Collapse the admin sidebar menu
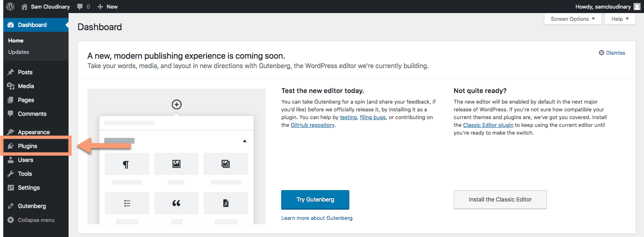This screenshot has width=644, height=237. [36, 220]
